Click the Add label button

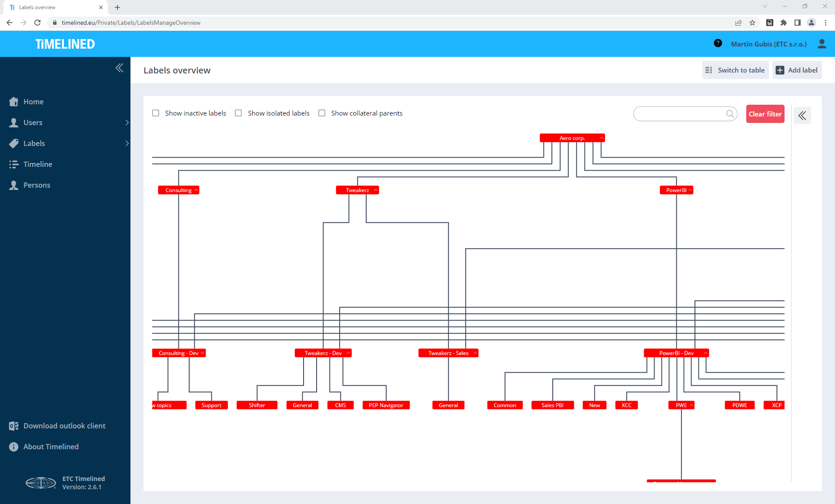(x=797, y=70)
